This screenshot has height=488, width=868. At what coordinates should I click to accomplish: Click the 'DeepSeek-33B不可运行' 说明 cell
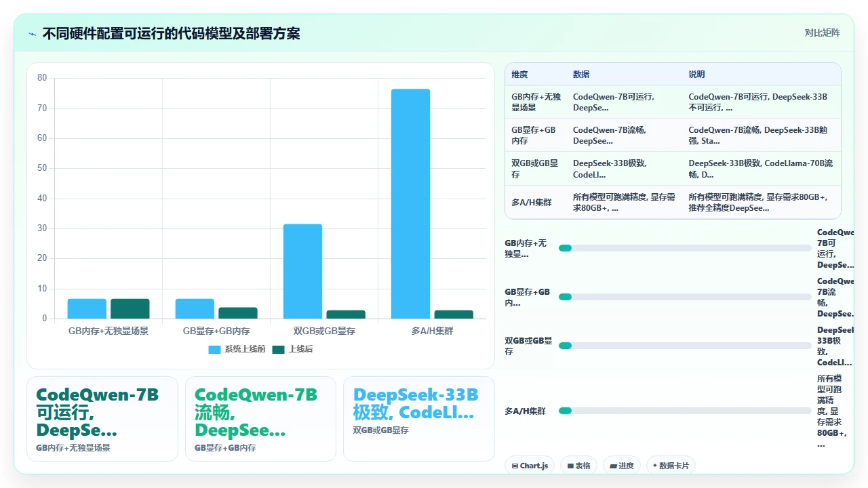click(762, 102)
